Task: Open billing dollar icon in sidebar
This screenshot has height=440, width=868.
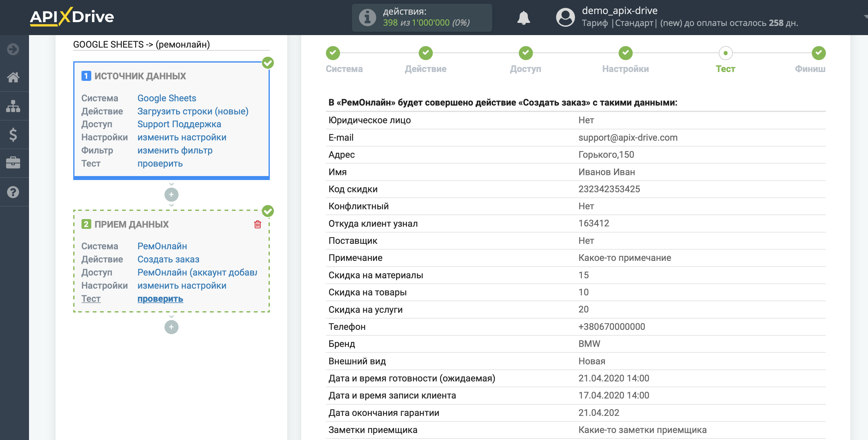Action: 13,135
